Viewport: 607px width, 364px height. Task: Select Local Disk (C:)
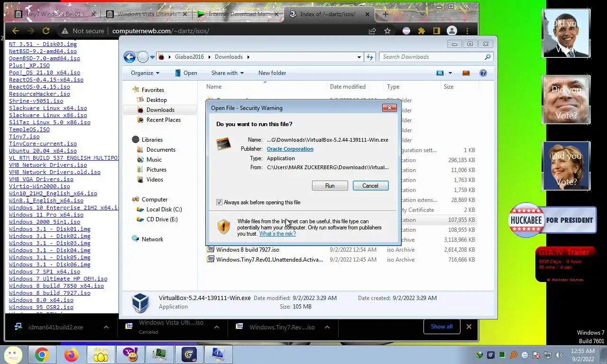point(164,209)
